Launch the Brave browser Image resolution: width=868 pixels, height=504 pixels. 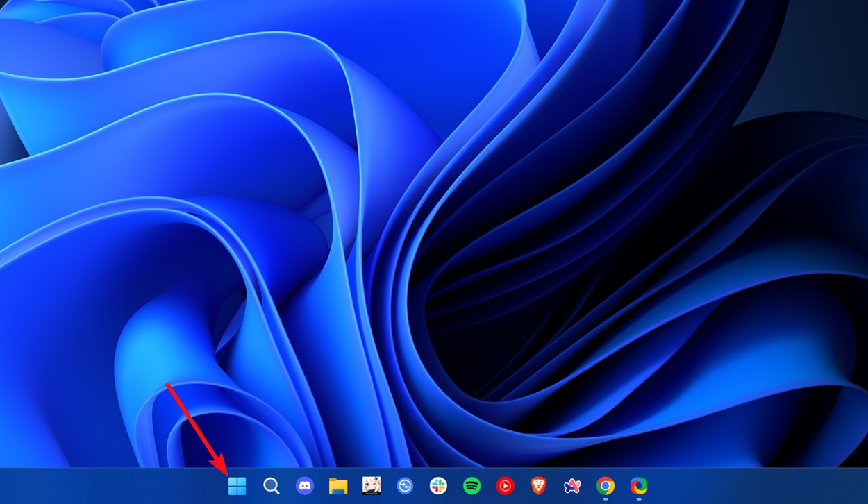540,486
